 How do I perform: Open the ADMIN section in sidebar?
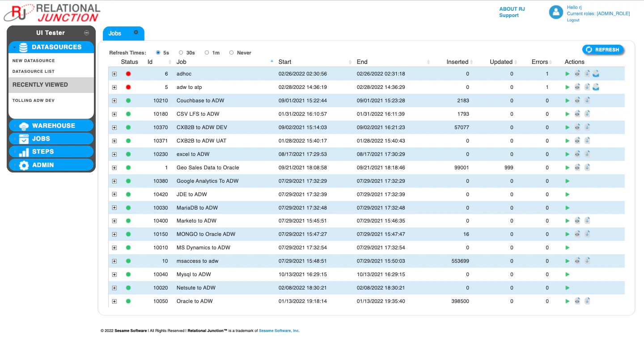point(51,165)
